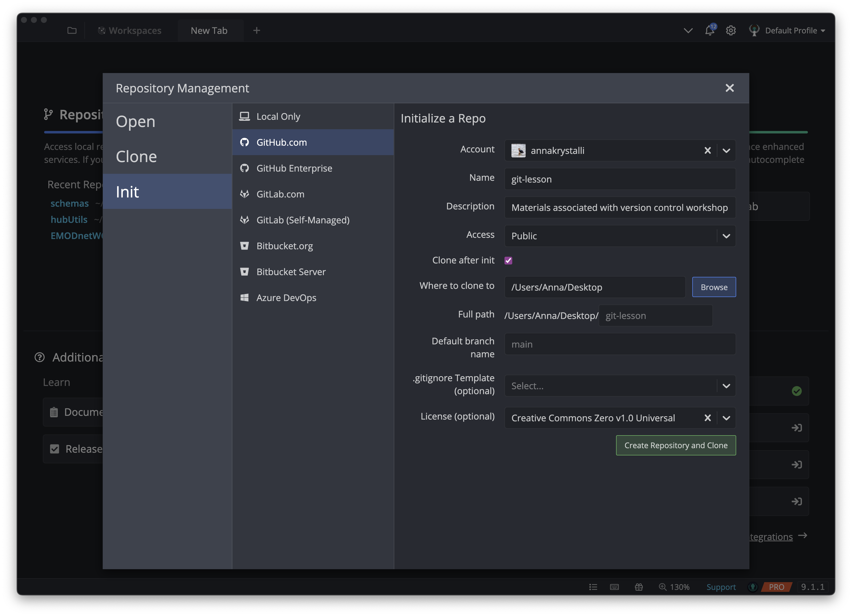Viewport: 852px width, 616px height.
Task: Open the hubUtils recent repo link
Action: pos(69,220)
